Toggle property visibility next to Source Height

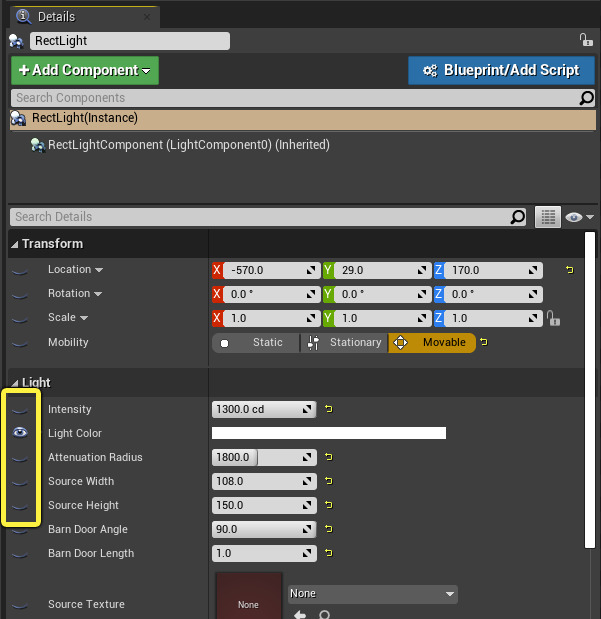pos(20,506)
